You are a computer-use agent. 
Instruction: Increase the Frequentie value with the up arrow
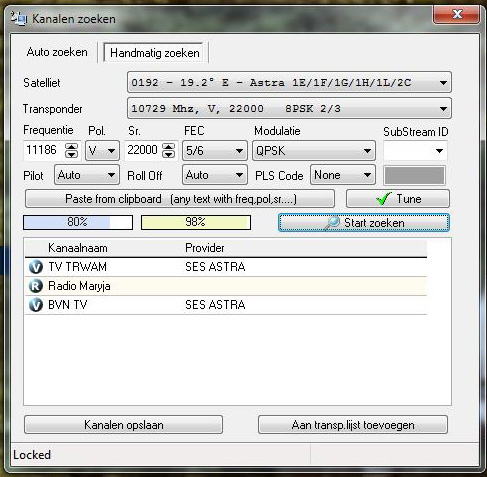71,147
